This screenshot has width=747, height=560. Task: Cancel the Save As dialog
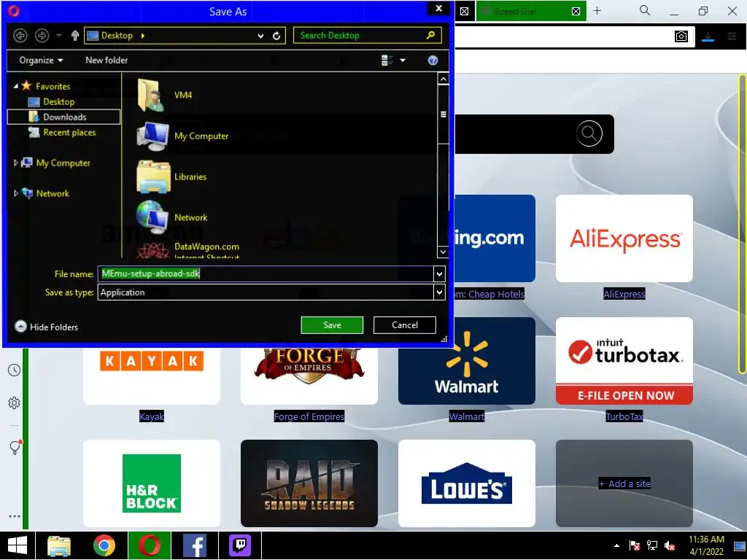[404, 324]
